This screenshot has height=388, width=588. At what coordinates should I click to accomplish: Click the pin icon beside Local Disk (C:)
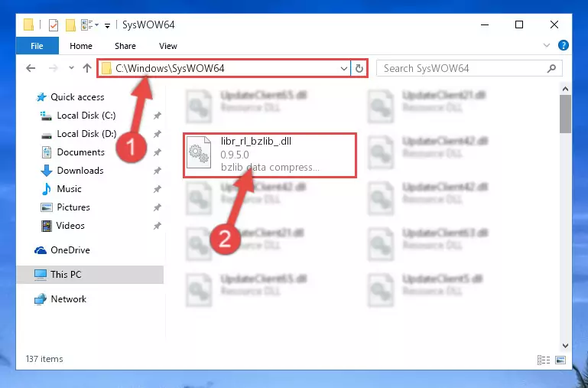tap(157, 116)
